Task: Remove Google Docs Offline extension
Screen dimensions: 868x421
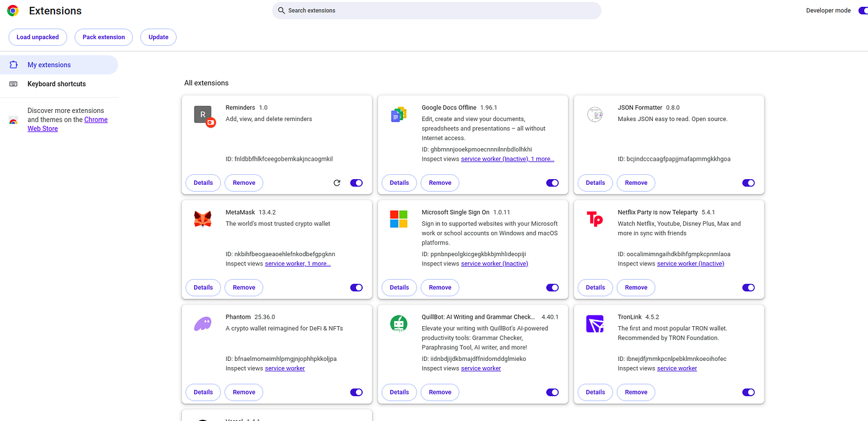Action: [x=440, y=183]
